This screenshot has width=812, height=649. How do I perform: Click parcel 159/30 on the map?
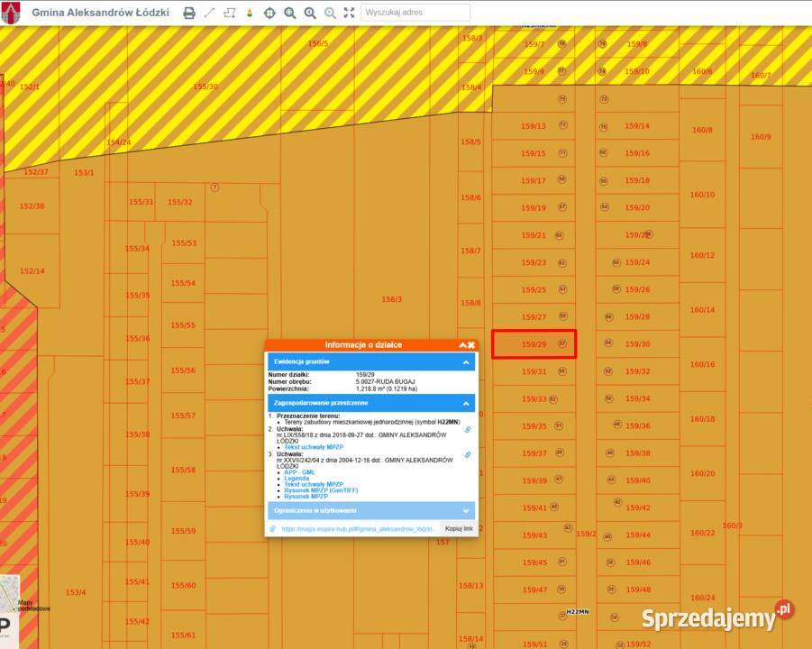[637, 344]
